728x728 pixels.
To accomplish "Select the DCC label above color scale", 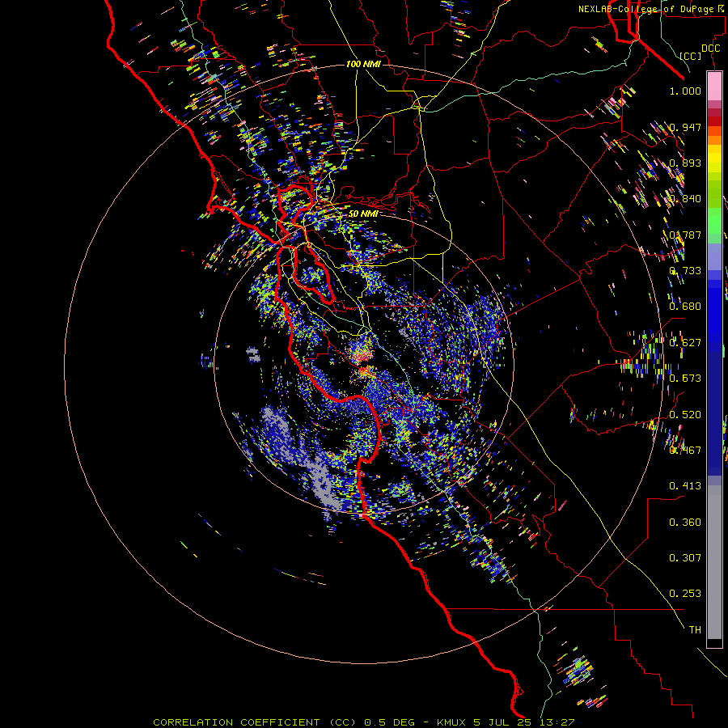I will point(710,49).
